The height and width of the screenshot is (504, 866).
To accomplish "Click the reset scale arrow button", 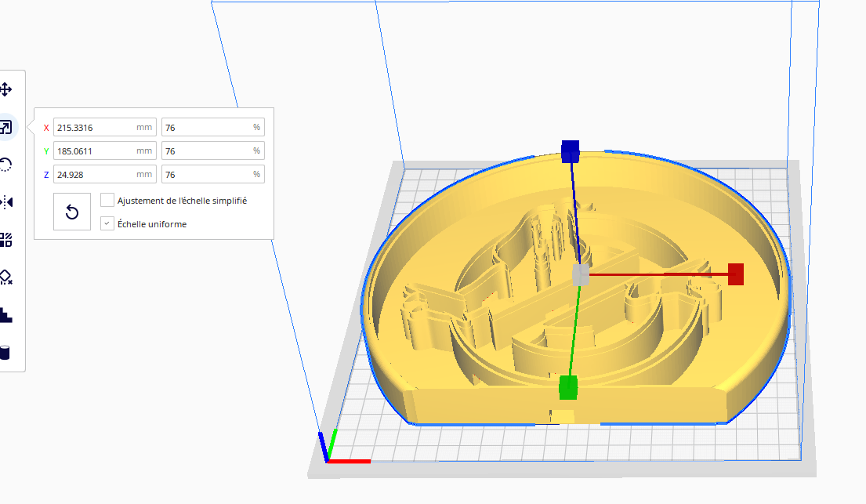I will (x=72, y=212).
